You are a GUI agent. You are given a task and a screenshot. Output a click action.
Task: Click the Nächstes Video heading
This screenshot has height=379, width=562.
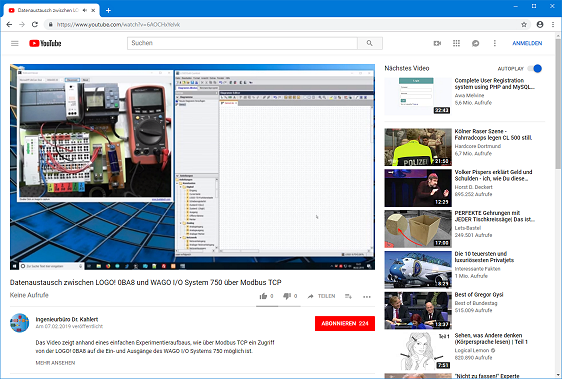(407, 68)
